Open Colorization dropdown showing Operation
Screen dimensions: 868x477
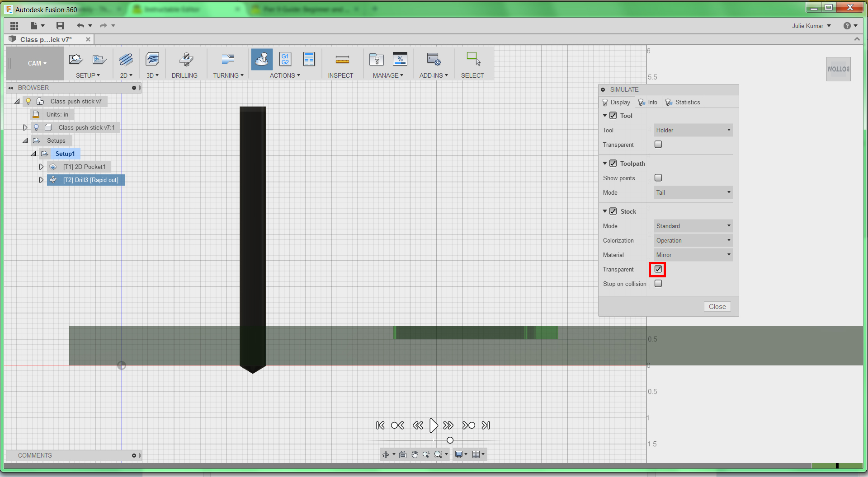693,240
